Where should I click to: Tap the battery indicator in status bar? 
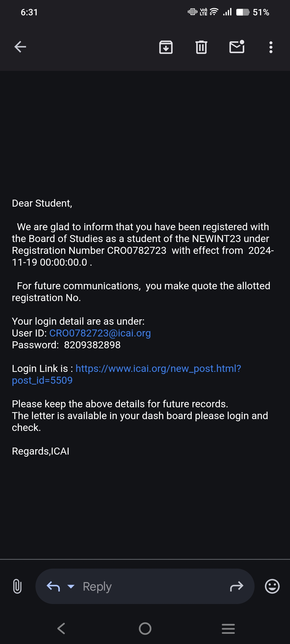243,12
